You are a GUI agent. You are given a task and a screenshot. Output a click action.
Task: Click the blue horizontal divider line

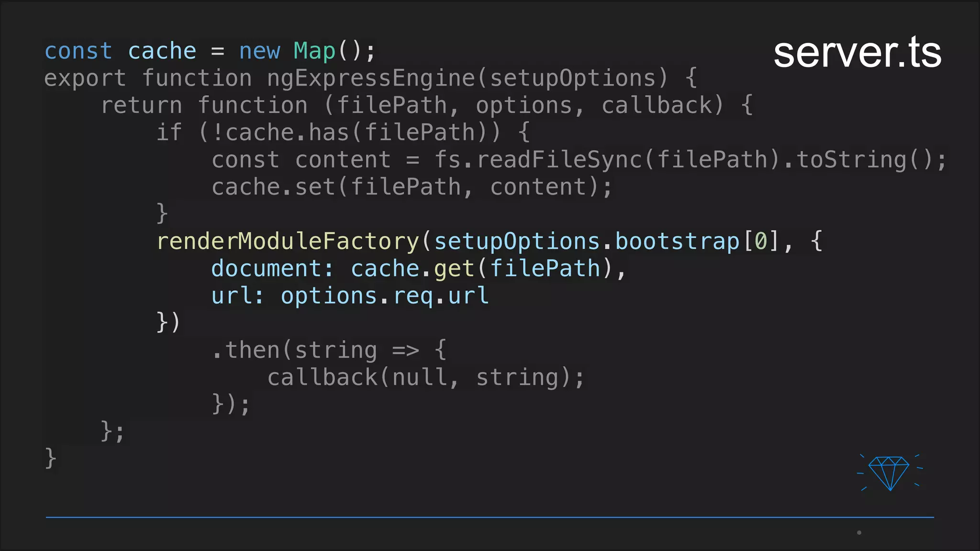click(489, 517)
